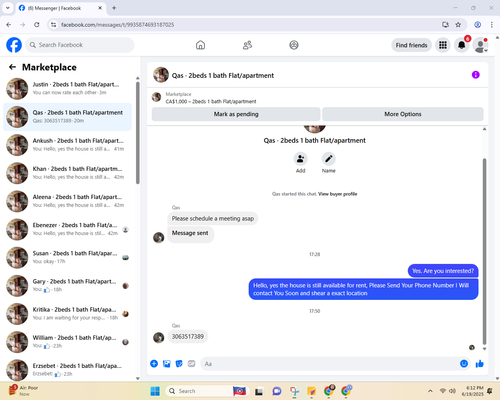
Task: Open William 2beds 1 bath conversation
Action: coord(67,342)
